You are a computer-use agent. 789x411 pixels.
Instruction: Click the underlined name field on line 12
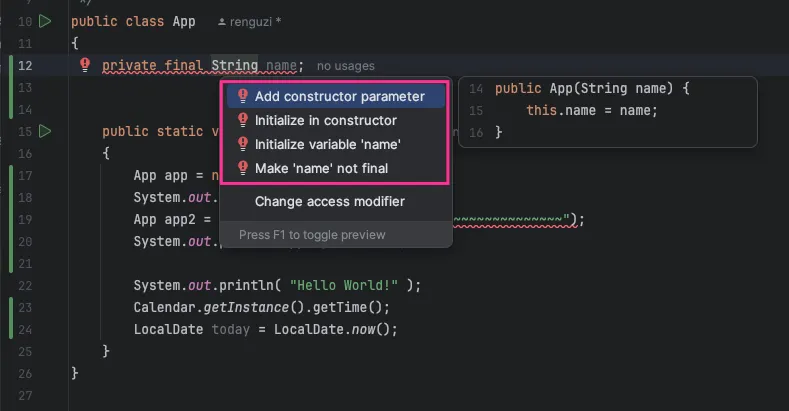point(281,66)
